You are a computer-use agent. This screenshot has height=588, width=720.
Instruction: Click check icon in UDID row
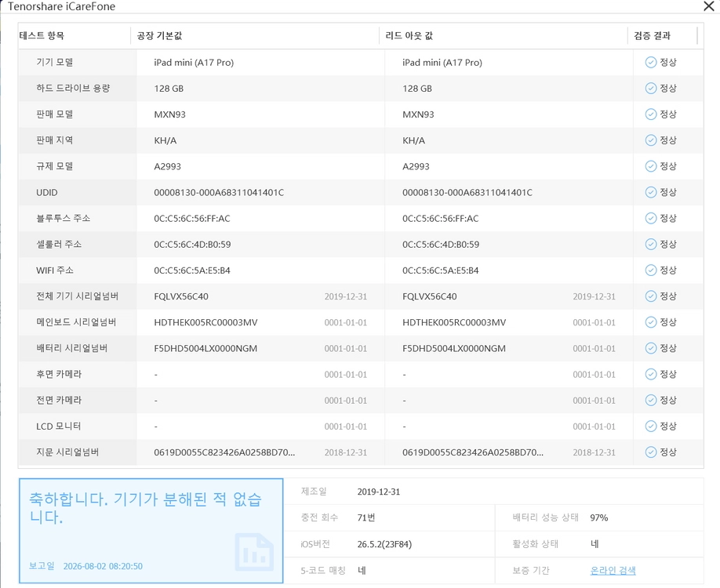[x=651, y=192]
